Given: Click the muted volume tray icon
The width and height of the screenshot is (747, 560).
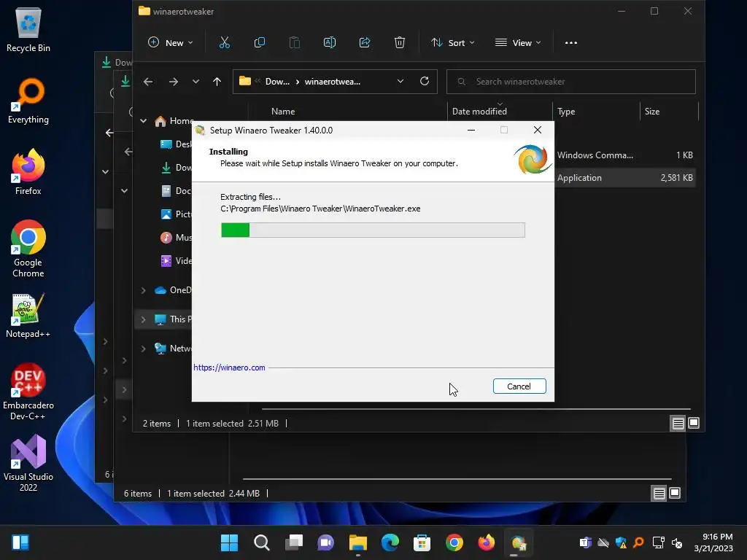Looking at the screenshot, I should pyautogui.click(x=676, y=542).
